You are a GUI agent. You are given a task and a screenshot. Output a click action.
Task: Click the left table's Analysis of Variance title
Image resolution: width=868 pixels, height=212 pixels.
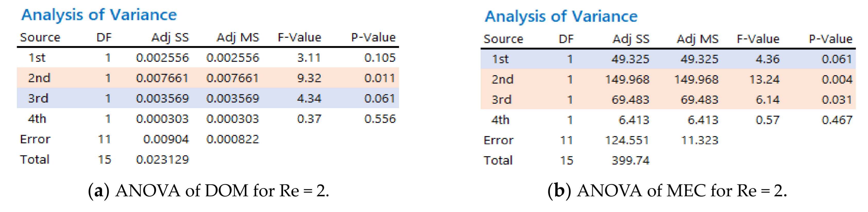point(99,15)
